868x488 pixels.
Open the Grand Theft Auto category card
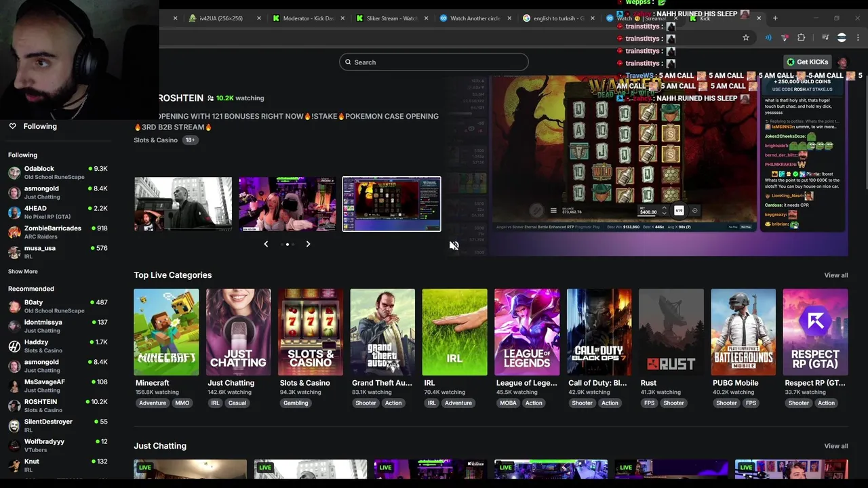(x=382, y=332)
